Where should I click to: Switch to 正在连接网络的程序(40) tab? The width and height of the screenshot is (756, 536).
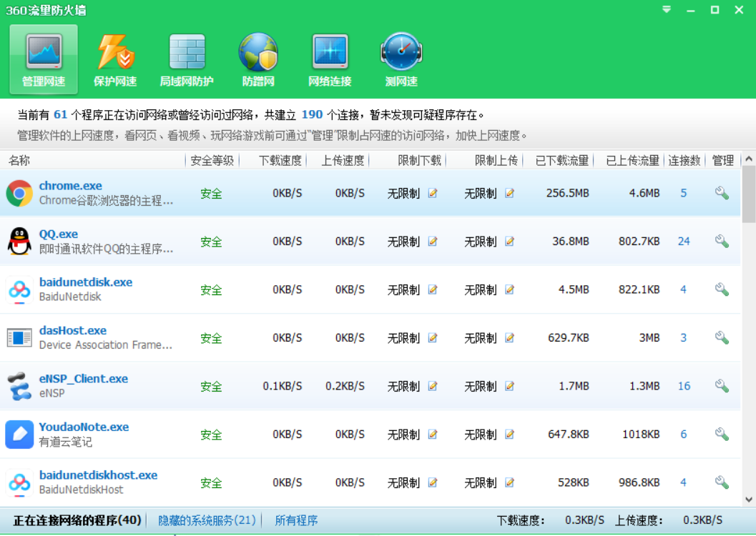(77, 520)
